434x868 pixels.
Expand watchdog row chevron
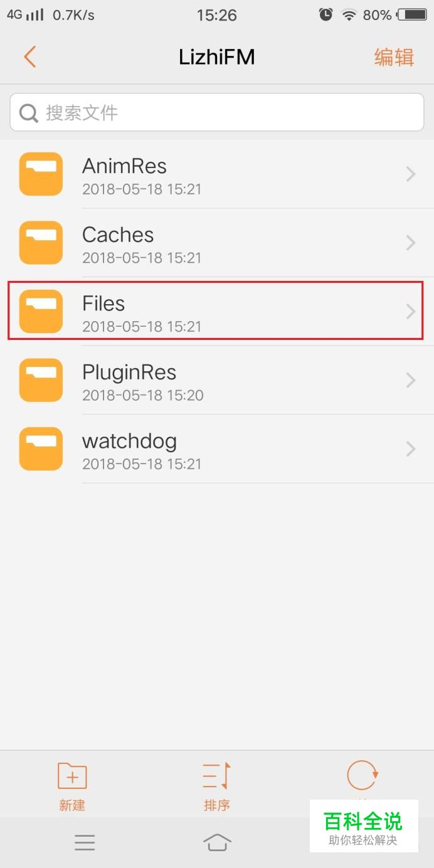(411, 449)
